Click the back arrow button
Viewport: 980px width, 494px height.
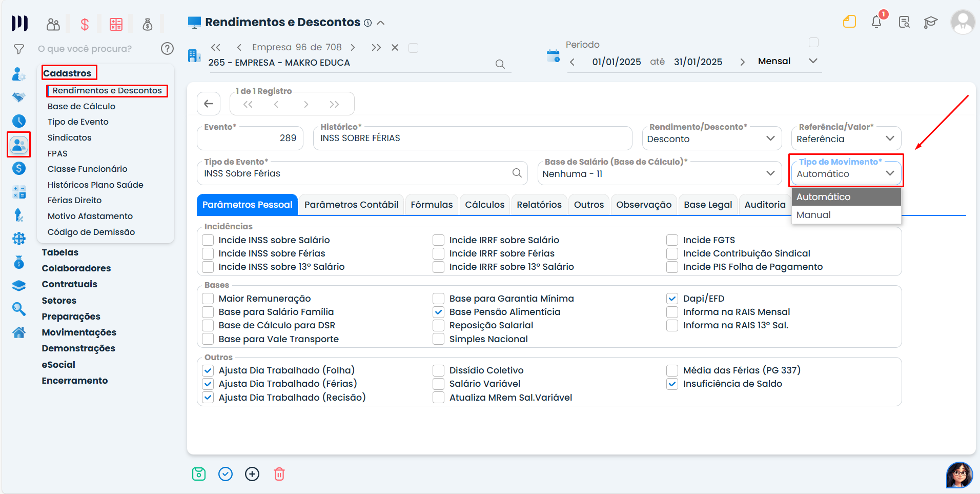coord(209,104)
